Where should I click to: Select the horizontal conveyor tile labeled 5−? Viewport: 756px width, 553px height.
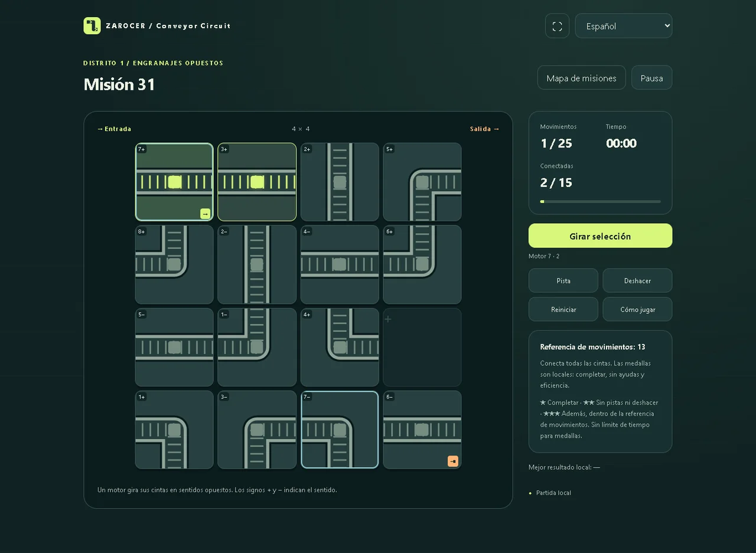click(174, 347)
